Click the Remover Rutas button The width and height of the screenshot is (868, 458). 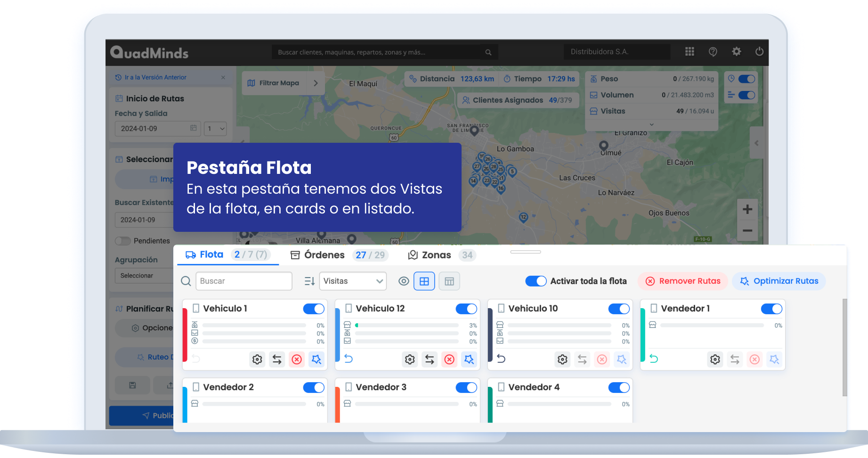(683, 281)
